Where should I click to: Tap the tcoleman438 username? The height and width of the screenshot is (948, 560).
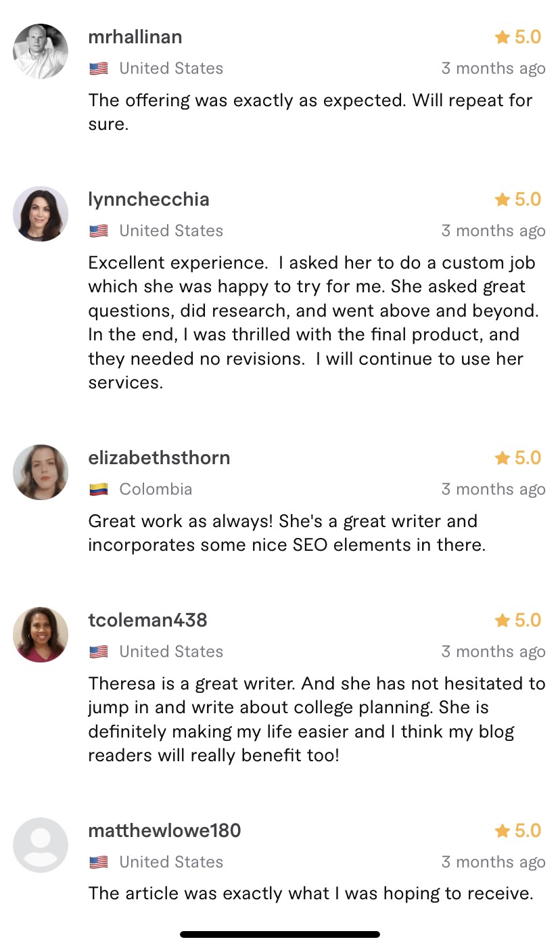147,620
